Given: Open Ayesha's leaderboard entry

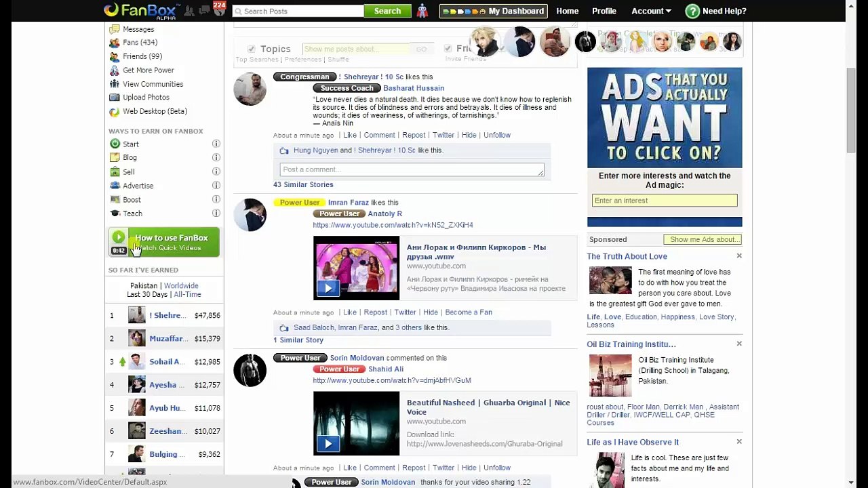Looking at the screenshot, I should pyautogui.click(x=165, y=385).
